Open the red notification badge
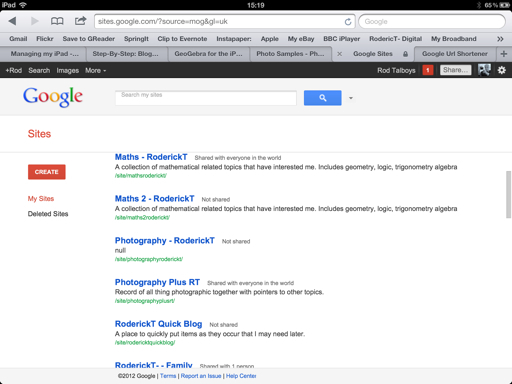The height and width of the screenshot is (384, 512). coord(428,70)
